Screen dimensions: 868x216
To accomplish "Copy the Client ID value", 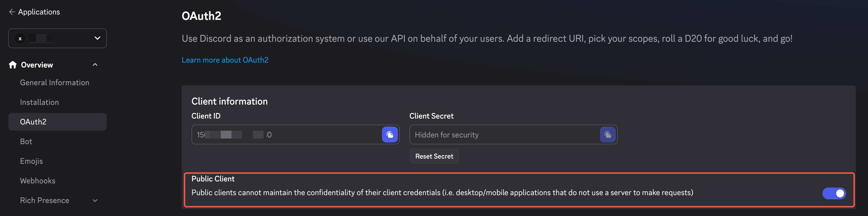I will 390,135.
